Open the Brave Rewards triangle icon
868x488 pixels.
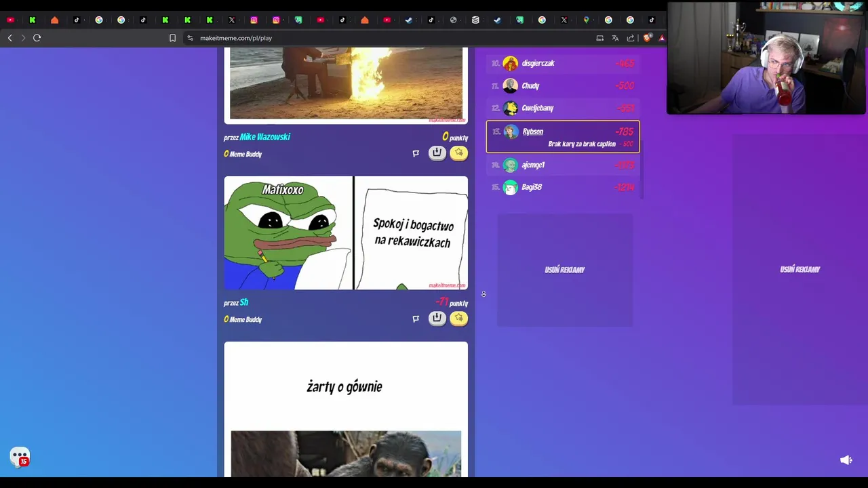point(662,38)
